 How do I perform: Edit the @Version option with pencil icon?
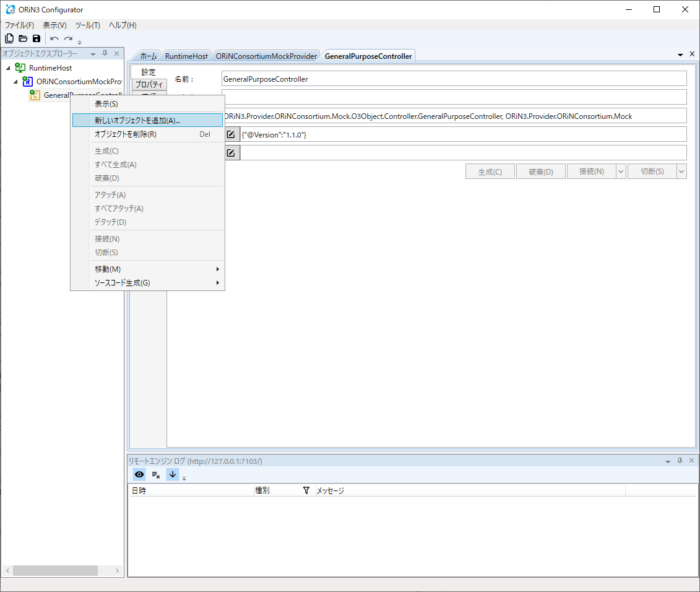[x=231, y=134]
